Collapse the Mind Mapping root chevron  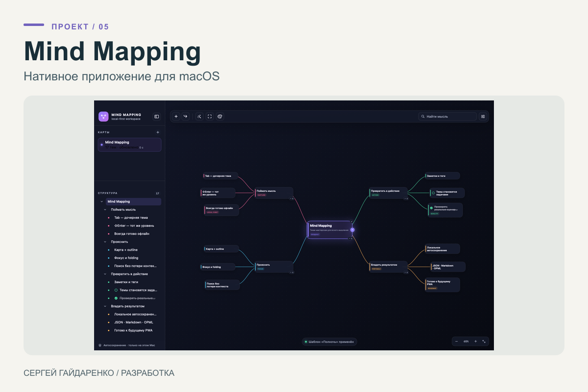tap(102, 201)
